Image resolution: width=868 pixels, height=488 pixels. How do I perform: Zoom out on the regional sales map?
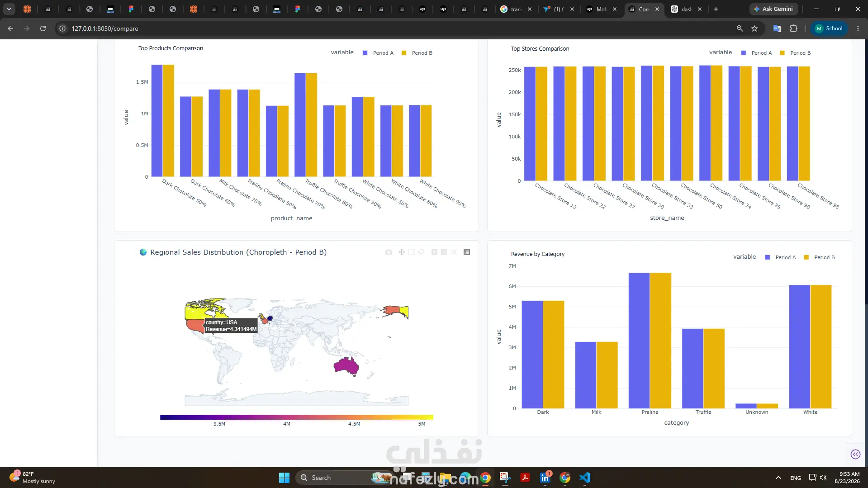444,252
